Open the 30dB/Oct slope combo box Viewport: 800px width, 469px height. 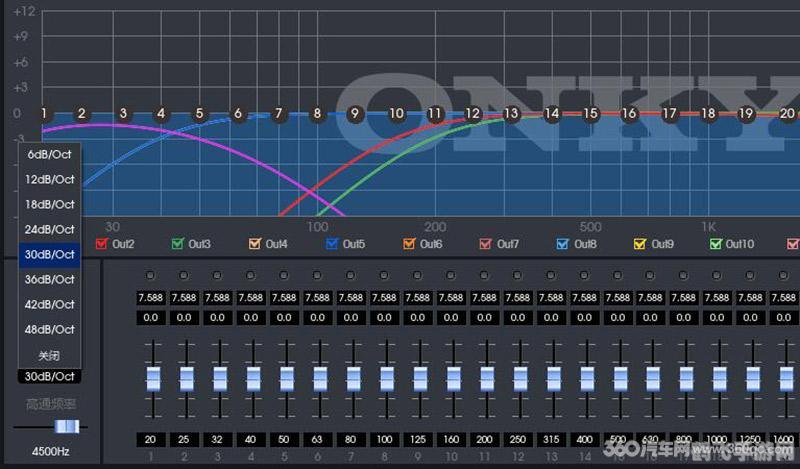(50, 376)
